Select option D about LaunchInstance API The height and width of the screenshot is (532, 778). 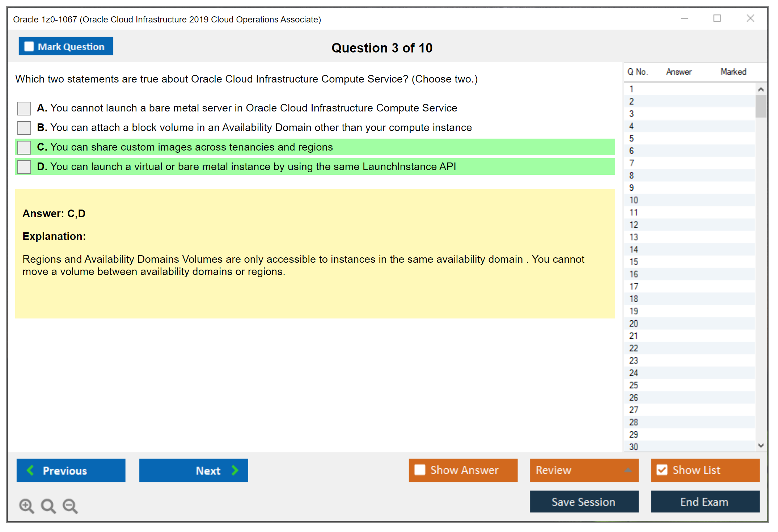[24, 167]
